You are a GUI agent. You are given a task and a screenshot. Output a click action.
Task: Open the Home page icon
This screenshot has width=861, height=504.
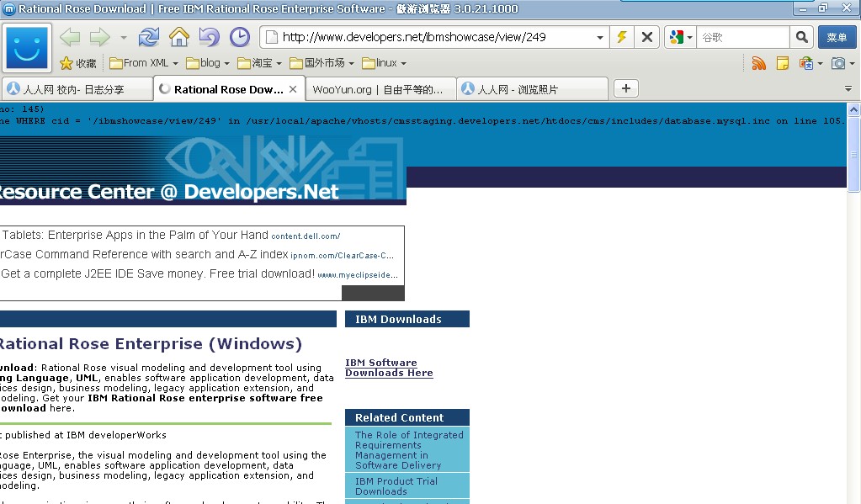(x=179, y=37)
